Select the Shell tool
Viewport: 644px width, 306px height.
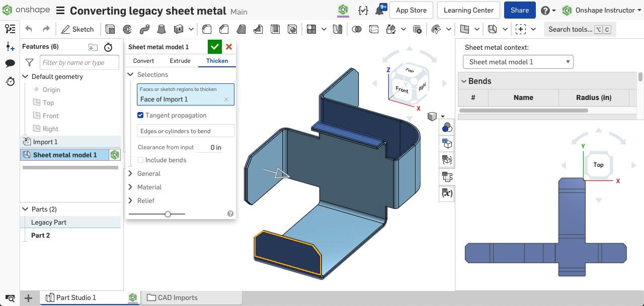click(x=275, y=29)
